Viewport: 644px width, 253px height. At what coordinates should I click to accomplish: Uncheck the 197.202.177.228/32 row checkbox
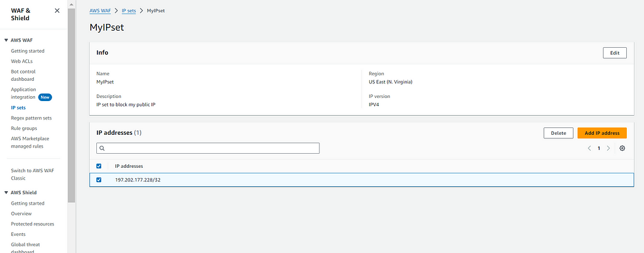[99, 179]
